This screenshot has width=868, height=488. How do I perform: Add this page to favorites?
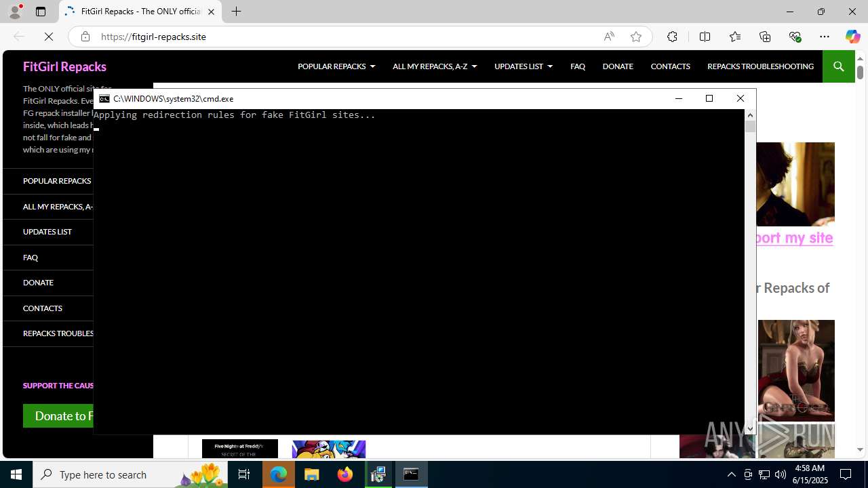coord(635,37)
